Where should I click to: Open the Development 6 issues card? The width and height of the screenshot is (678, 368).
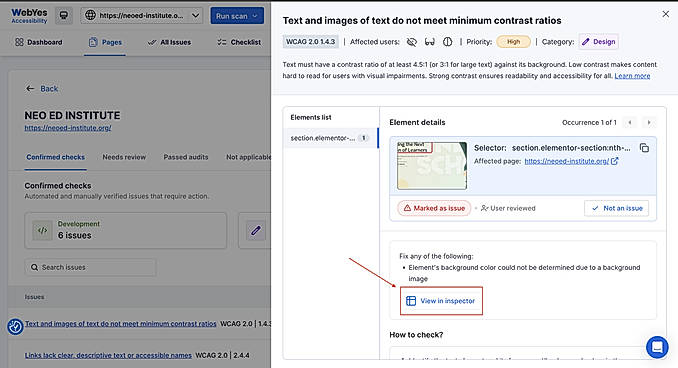coord(125,230)
